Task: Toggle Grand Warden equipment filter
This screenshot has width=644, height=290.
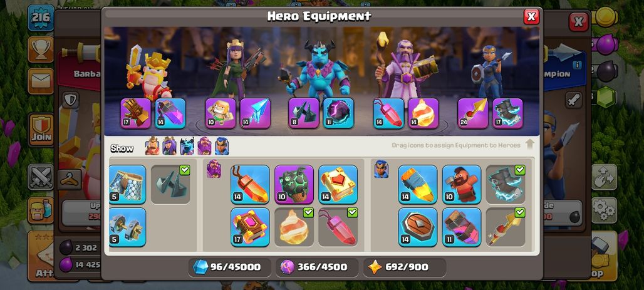Action: click(x=204, y=146)
